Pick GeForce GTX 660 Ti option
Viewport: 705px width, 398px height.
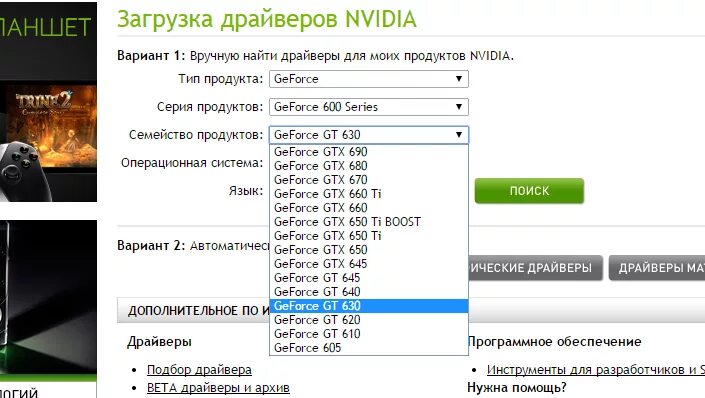coord(369,194)
